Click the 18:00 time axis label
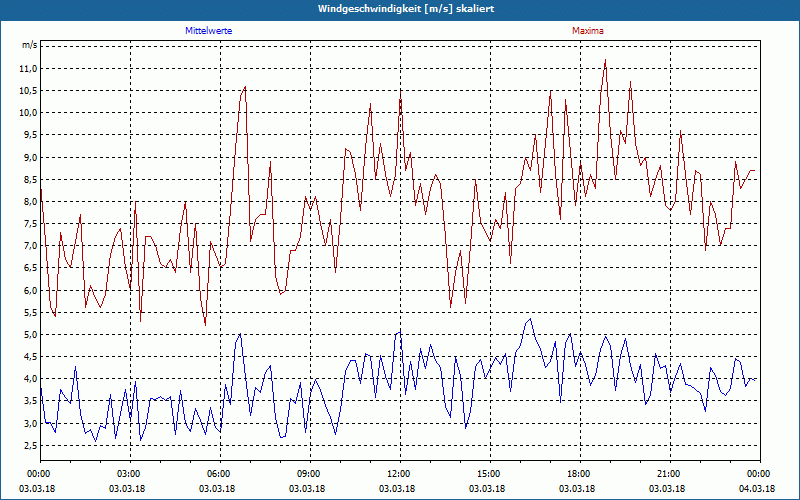Screen dimensions: 800x500 click(580, 474)
